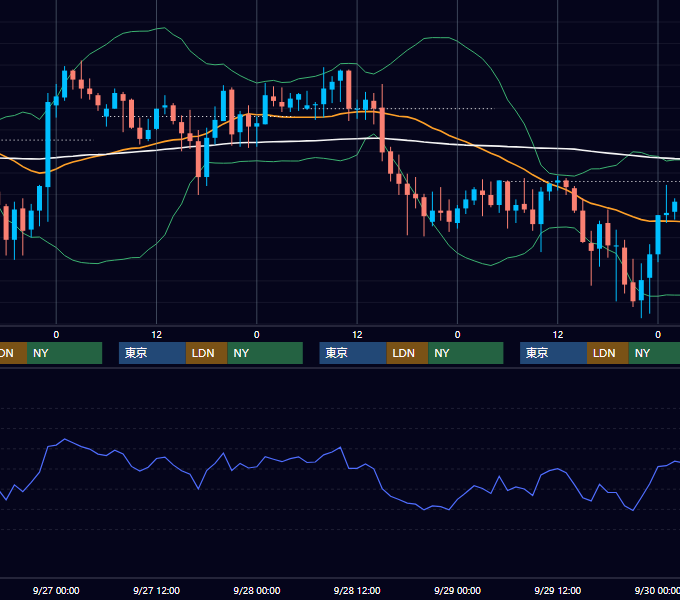Click the 9/27 00:00 date label
Viewport: 680px width, 600px height.
point(56,590)
